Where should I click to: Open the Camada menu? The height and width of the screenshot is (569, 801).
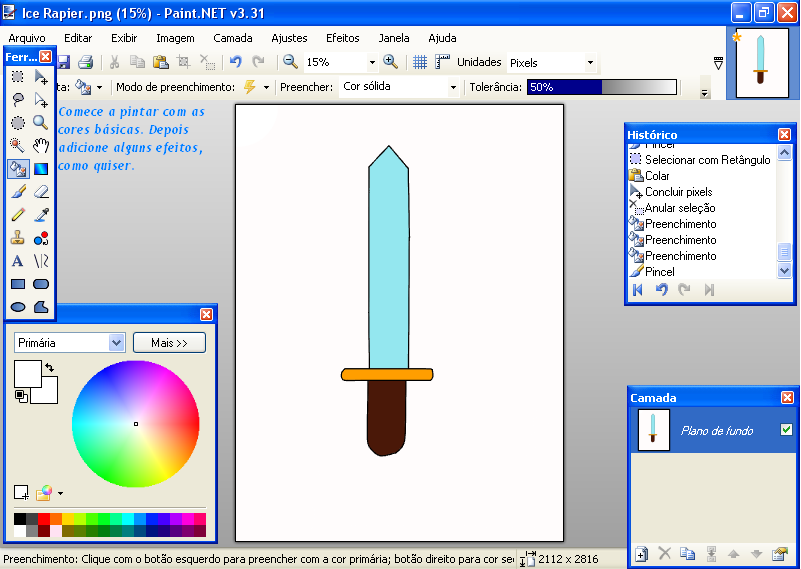coord(233,38)
